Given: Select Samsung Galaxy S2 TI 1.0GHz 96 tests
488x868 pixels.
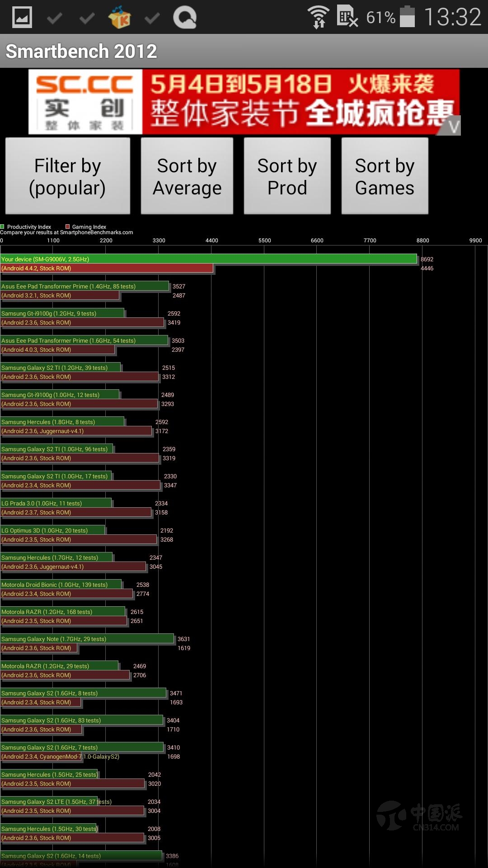Looking at the screenshot, I should [56, 449].
